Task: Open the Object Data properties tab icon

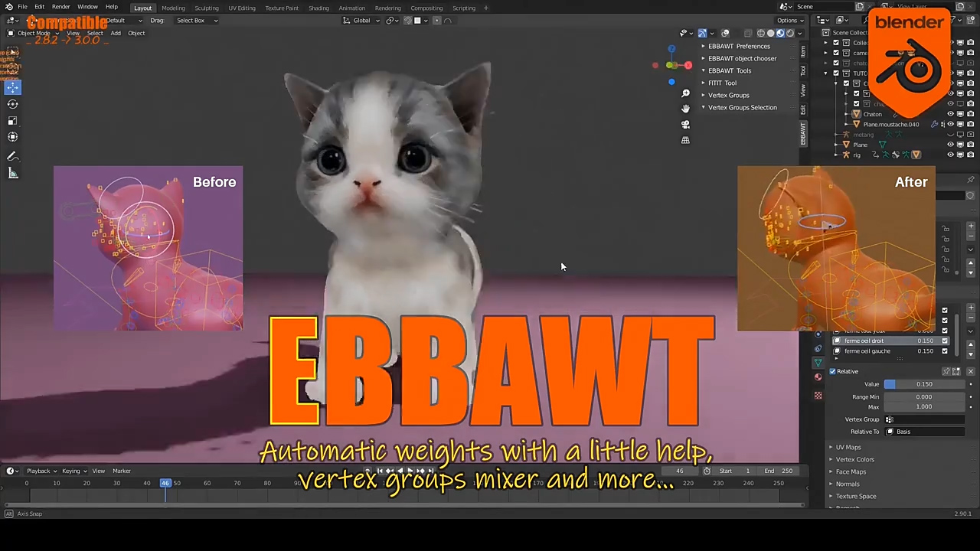Action: pyautogui.click(x=818, y=363)
